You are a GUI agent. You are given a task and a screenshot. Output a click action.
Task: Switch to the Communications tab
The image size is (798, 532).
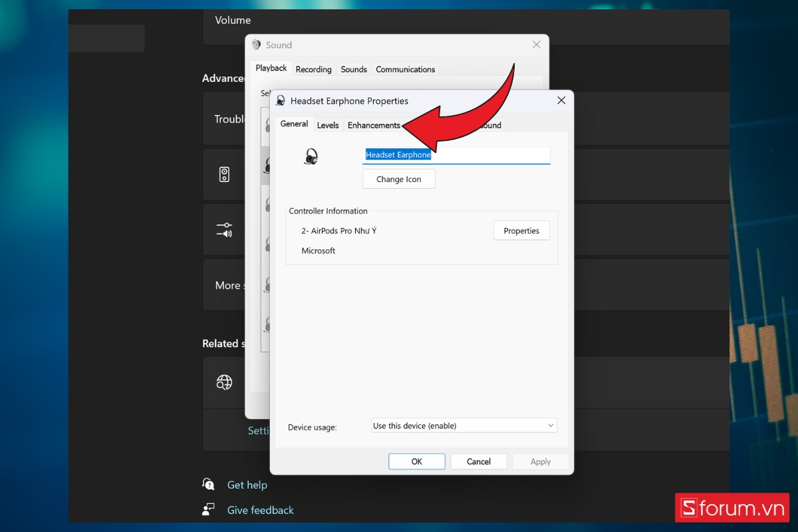[x=405, y=69]
